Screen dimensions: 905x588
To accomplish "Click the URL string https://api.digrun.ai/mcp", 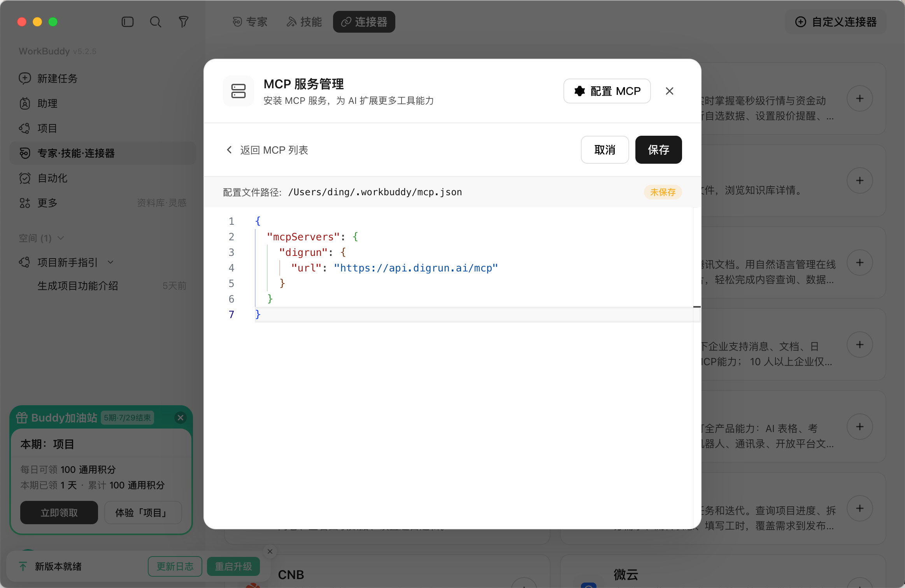I will coord(416,268).
